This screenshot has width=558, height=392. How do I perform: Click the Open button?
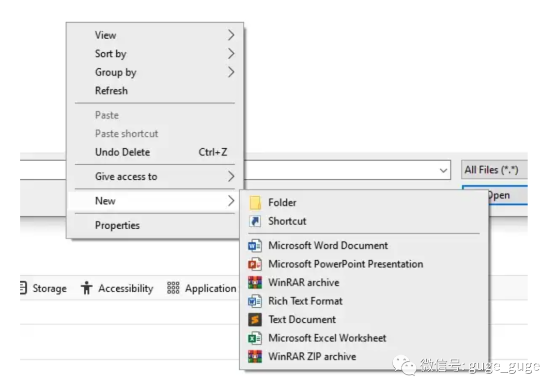508,195
